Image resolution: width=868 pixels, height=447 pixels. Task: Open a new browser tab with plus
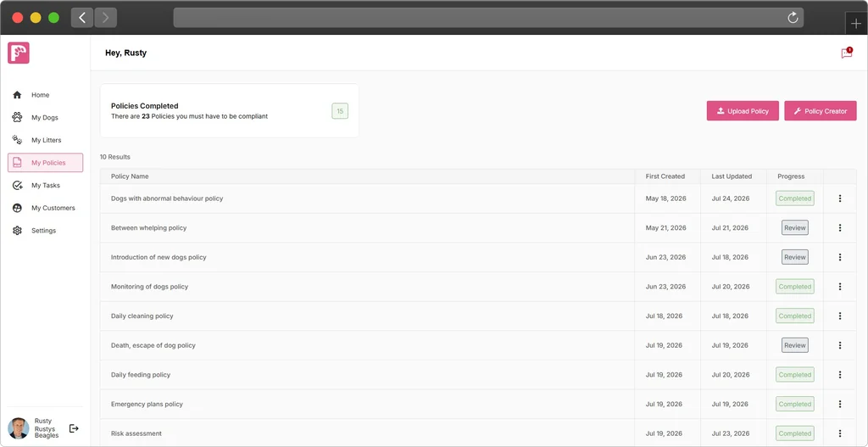(856, 24)
